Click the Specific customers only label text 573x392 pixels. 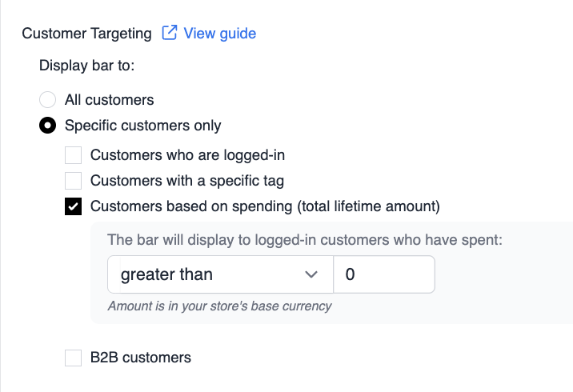[x=143, y=126]
